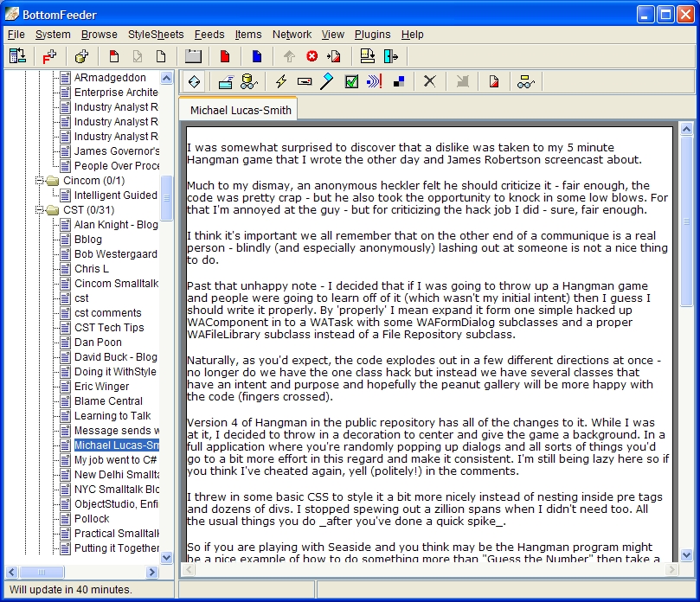This screenshot has height=602, width=700.
Task: Click the gray folder box icon
Action: [x=193, y=56]
